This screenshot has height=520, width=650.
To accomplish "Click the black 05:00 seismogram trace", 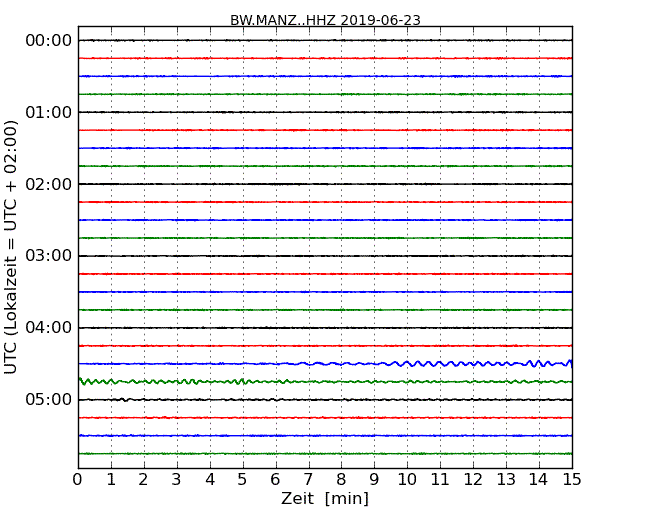I will click(x=325, y=400).
